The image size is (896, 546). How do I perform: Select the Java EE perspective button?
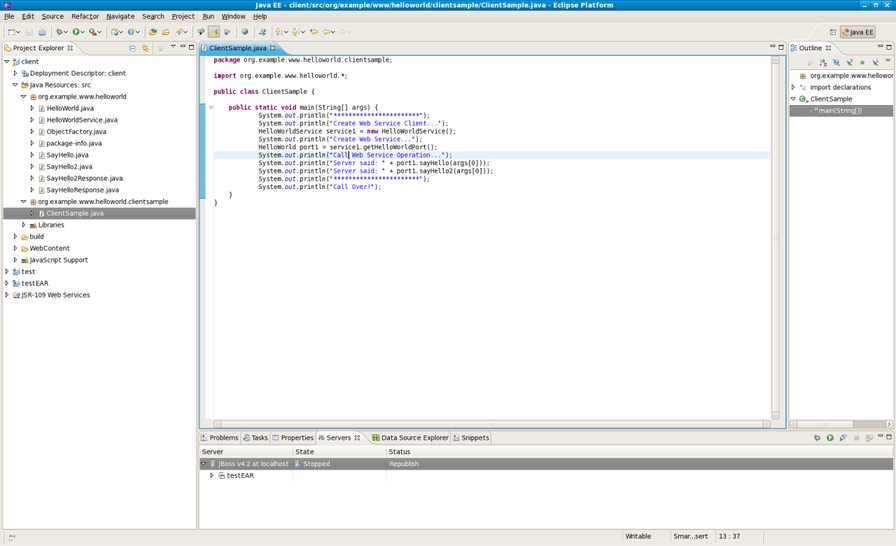(857, 32)
